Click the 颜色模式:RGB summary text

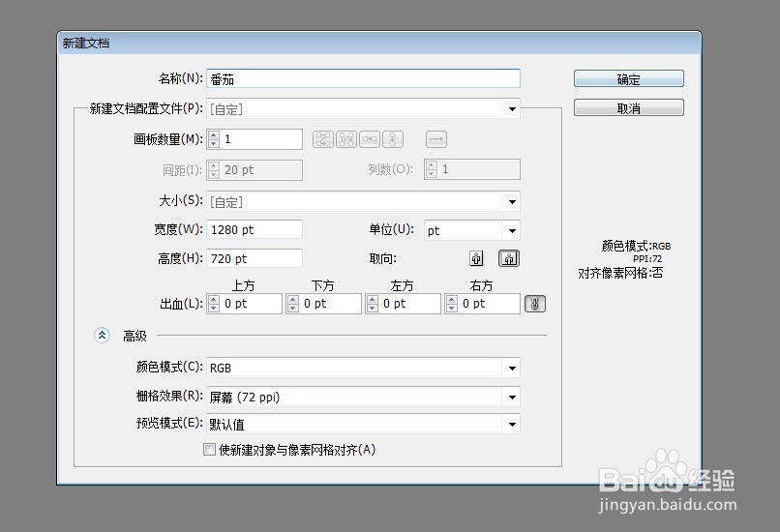[636, 246]
